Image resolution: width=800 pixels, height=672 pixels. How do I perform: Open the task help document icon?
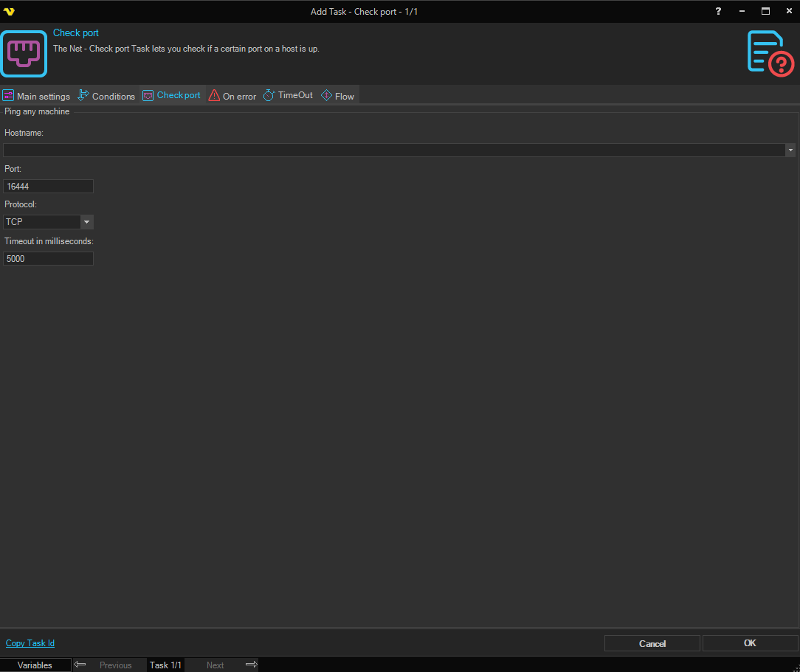pos(770,53)
